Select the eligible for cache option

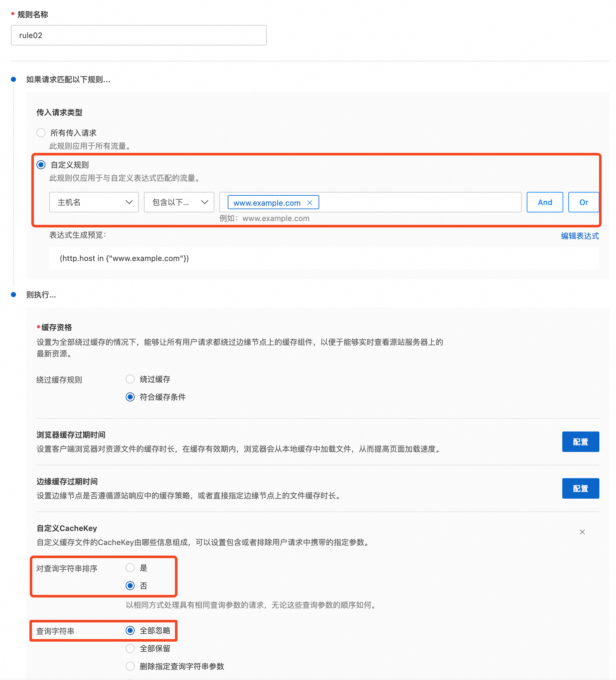pos(130,397)
